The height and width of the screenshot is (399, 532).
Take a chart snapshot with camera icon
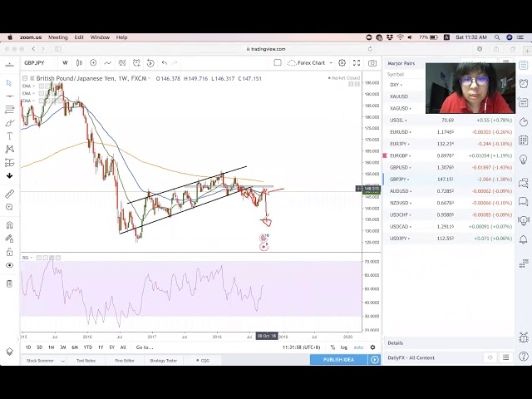[372, 63]
